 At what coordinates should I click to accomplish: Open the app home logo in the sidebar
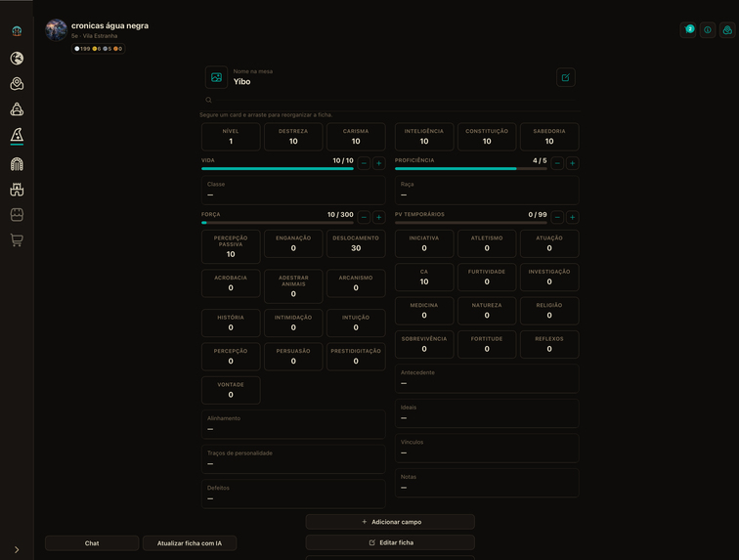[x=17, y=31]
